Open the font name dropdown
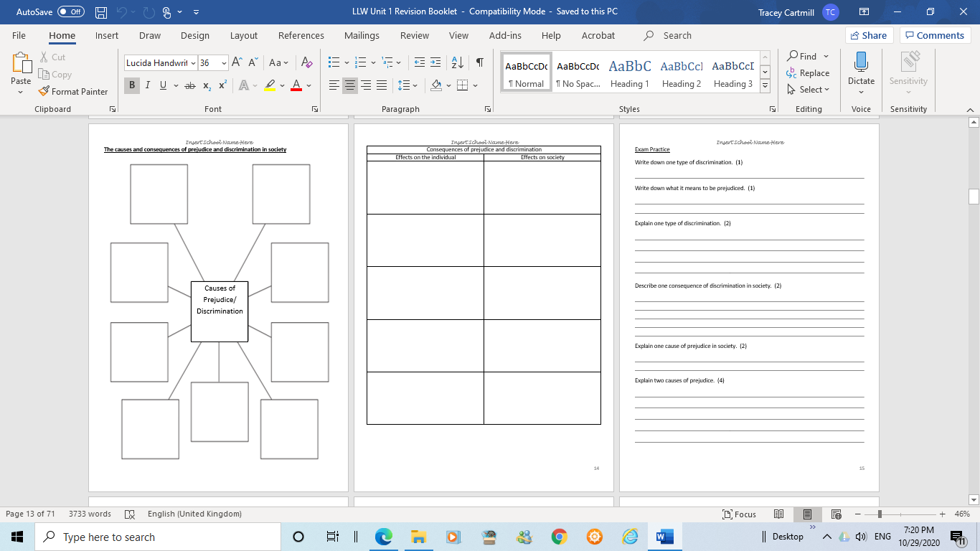Image resolution: width=980 pixels, height=551 pixels. pyautogui.click(x=192, y=63)
